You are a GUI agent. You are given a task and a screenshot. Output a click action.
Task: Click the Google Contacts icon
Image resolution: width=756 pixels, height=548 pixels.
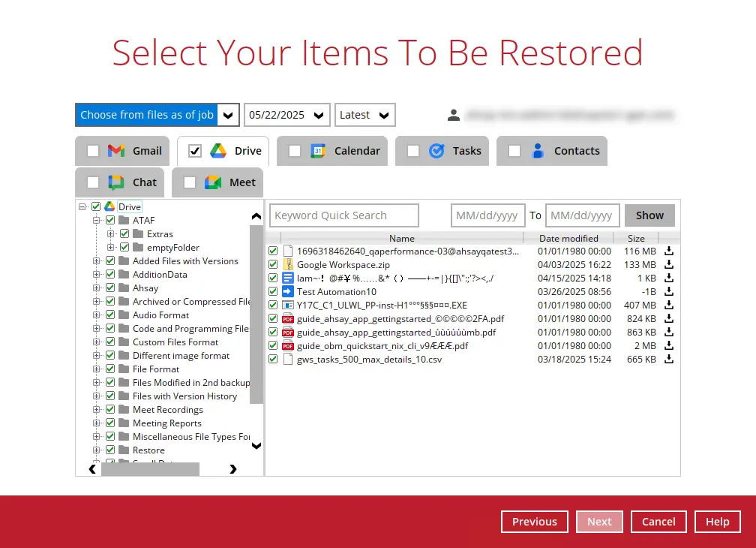[x=538, y=151]
